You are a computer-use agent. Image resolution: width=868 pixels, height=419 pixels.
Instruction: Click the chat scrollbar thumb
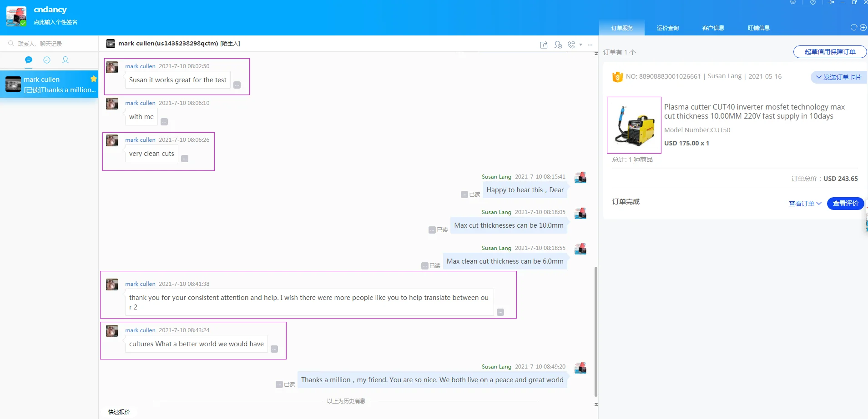pos(596,332)
